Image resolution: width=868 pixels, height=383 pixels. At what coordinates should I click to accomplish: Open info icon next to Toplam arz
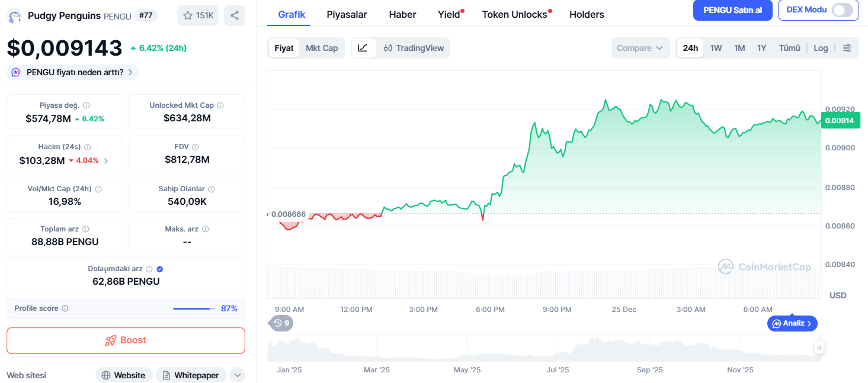pos(86,229)
